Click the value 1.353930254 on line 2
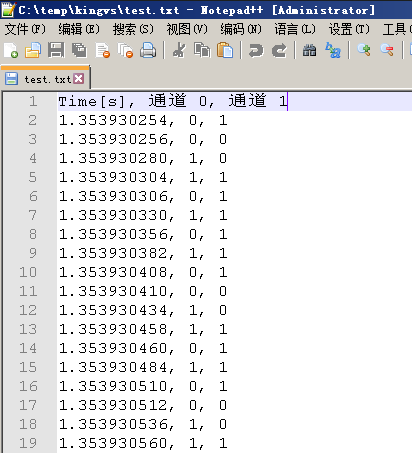The image size is (412, 453). [113, 120]
